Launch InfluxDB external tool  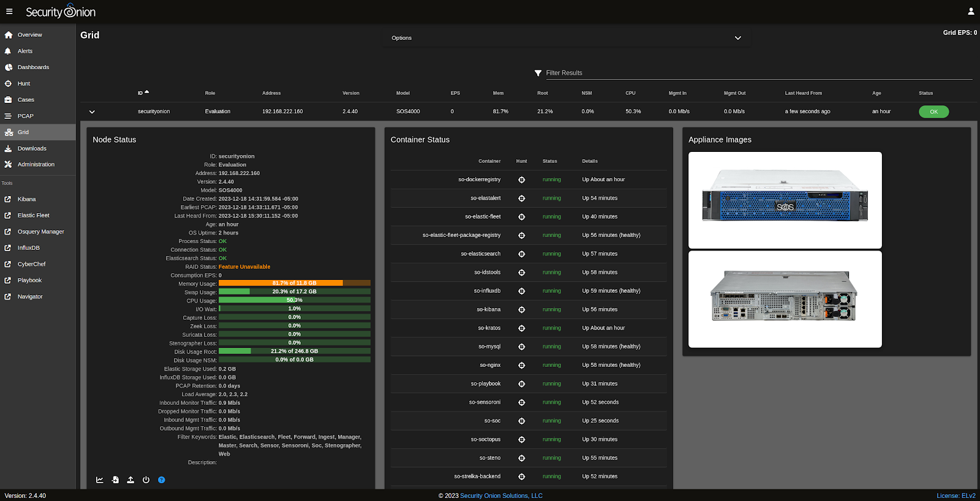38,248
